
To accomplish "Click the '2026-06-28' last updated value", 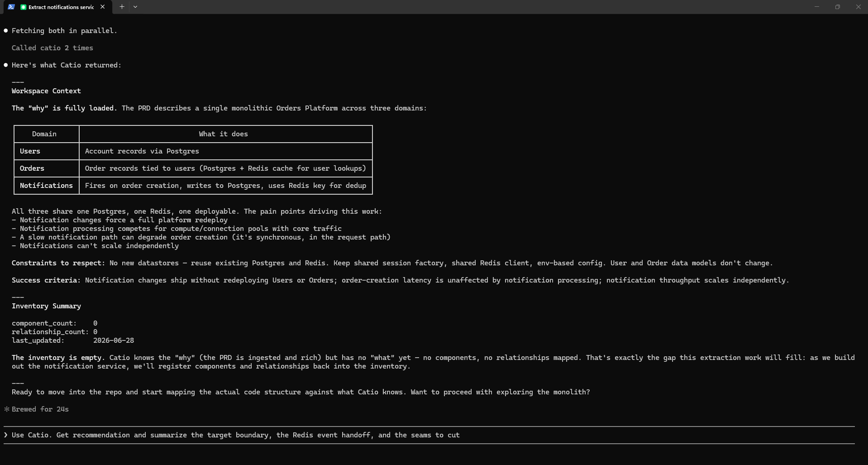I will tap(114, 340).
